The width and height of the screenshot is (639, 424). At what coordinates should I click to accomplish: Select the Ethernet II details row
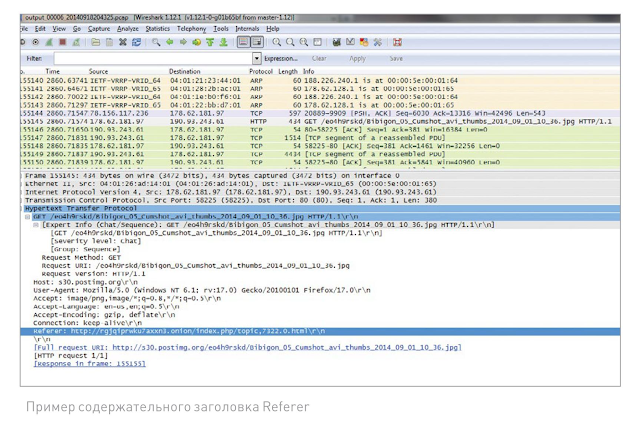pos(320,184)
